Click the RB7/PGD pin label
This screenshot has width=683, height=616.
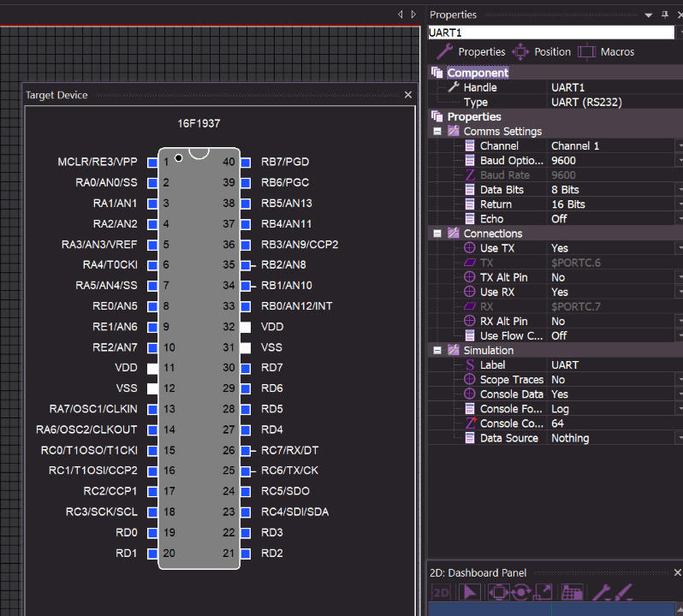coord(285,162)
